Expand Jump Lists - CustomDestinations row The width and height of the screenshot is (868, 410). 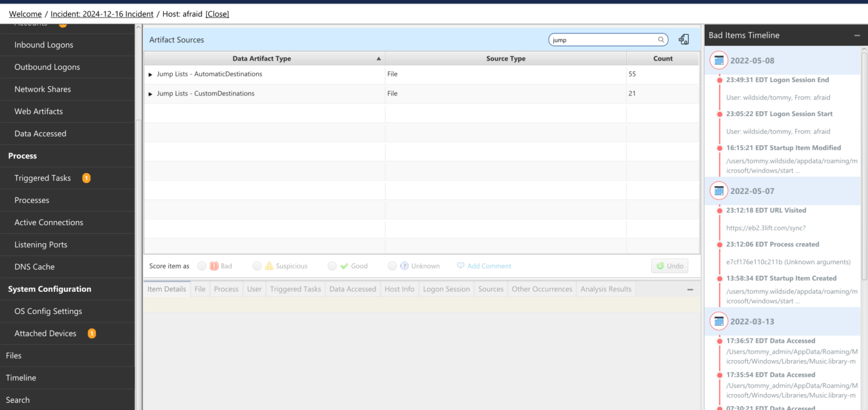tap(150, 94)
